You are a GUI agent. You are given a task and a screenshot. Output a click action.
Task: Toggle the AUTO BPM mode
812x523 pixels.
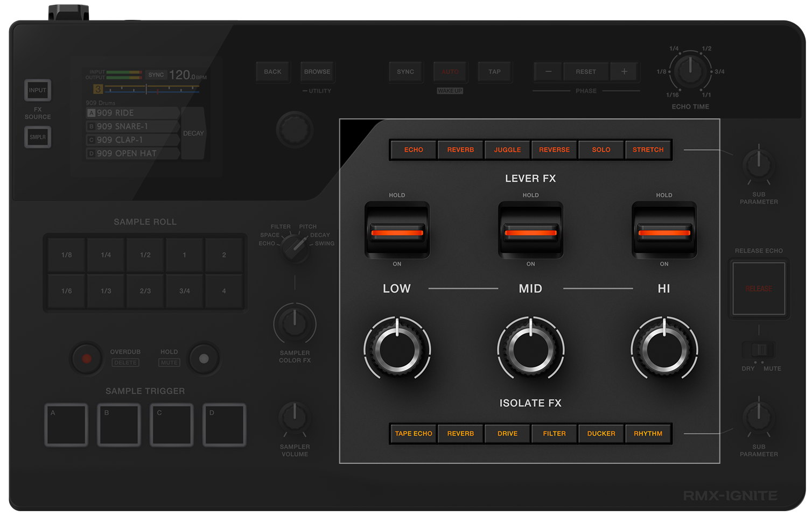[450, 72]
